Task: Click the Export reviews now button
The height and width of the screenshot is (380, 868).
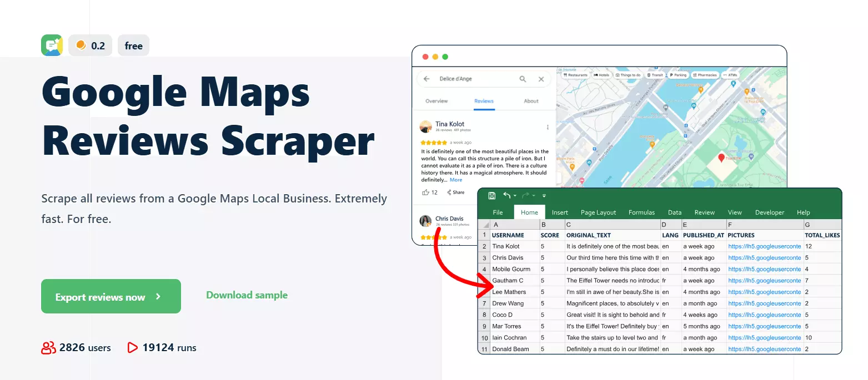Action: pyautogui.click(x=111, y=296)
